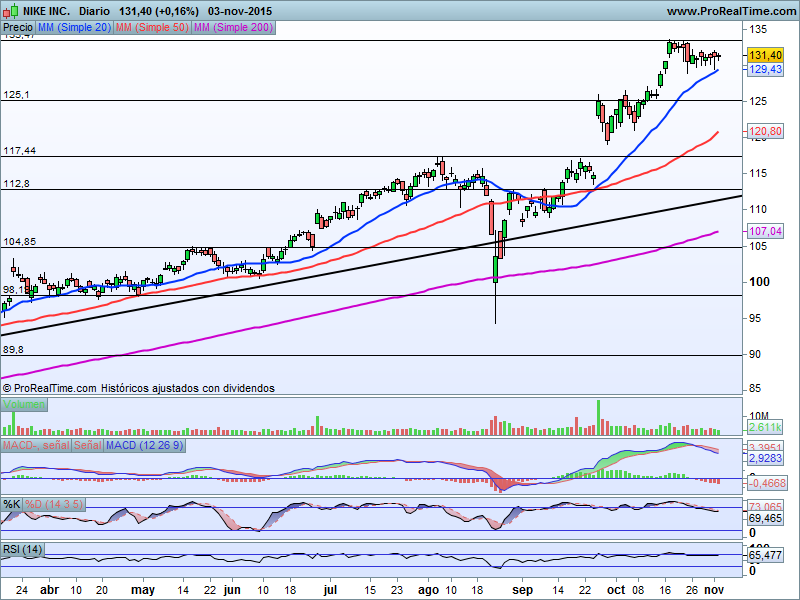Click the 65,477 RSI value tag
The image size is (800, 600).
765,555
